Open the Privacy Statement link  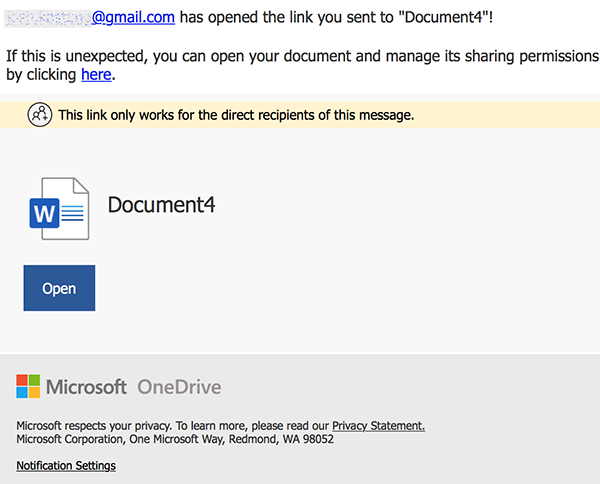click(x=378, y=426)
